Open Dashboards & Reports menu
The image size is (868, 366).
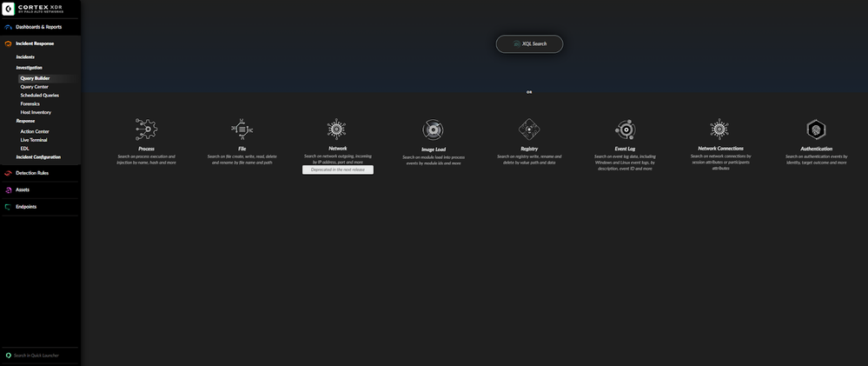[x=41, y=27]
